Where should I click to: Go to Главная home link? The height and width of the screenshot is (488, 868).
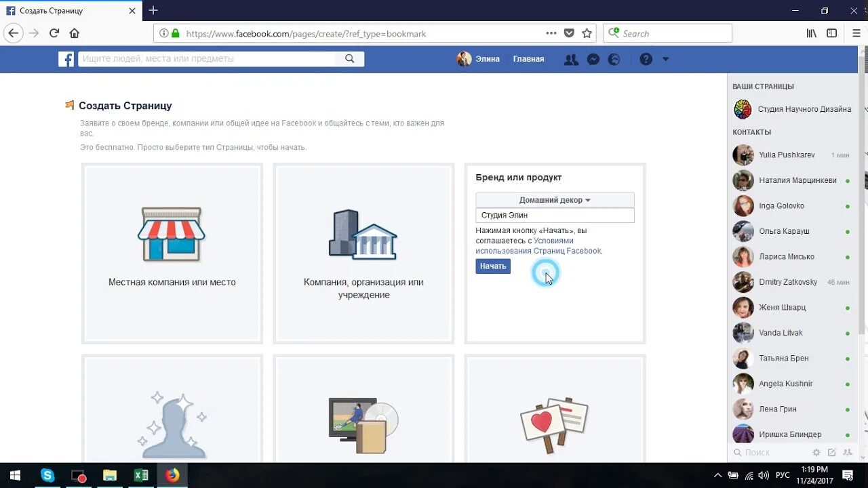pos(528,59)
